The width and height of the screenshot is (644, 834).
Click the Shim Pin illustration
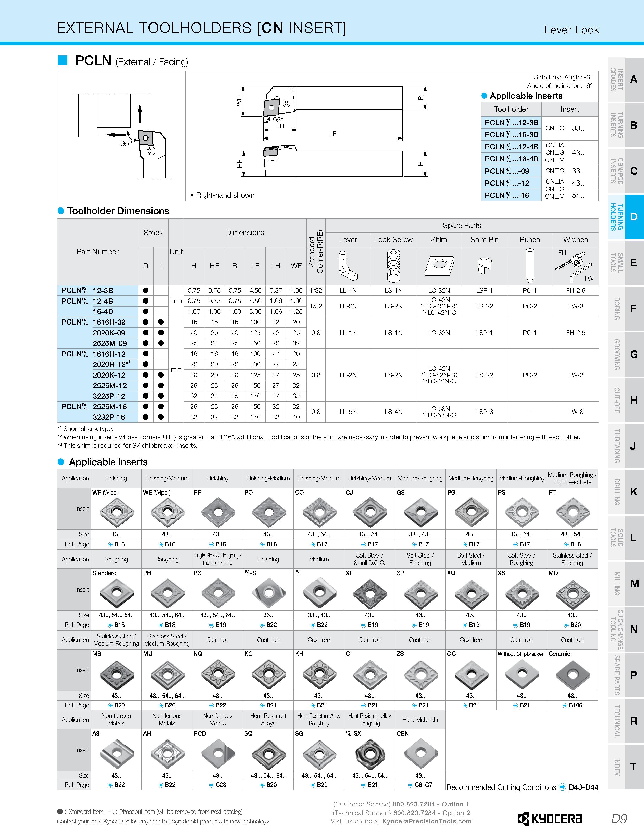484,265
